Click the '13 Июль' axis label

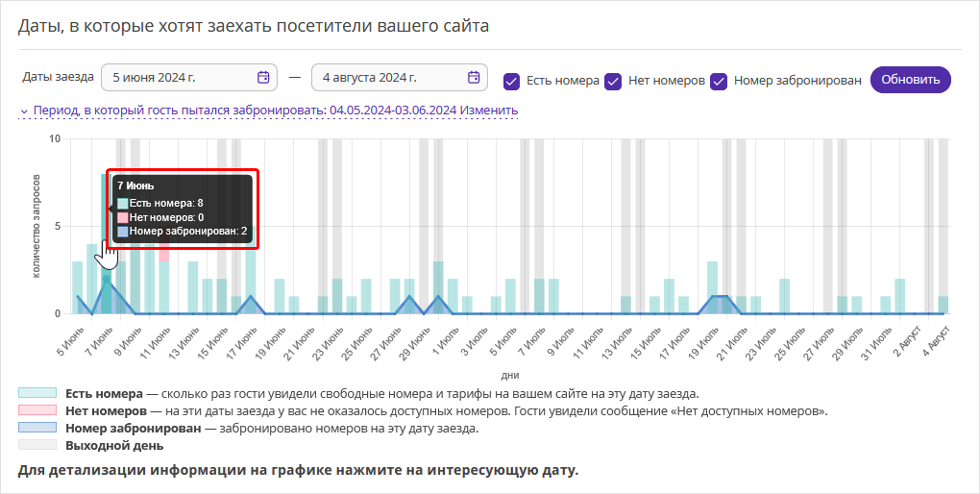pos(617,341)
